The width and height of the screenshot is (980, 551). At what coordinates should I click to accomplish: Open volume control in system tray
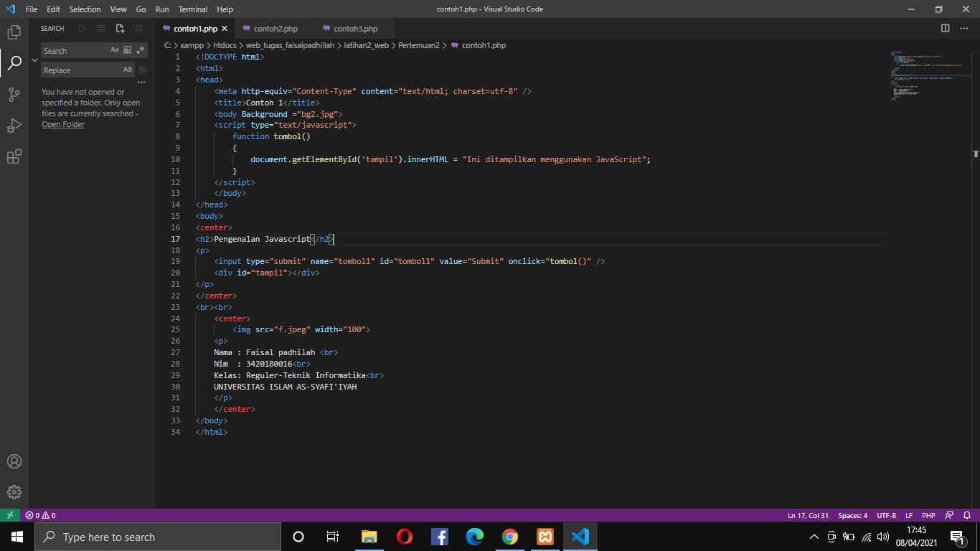(883, 537)
